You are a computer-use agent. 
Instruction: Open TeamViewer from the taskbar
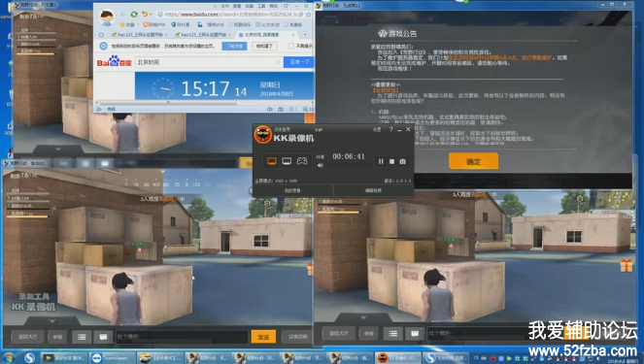(x=112, y=358)
